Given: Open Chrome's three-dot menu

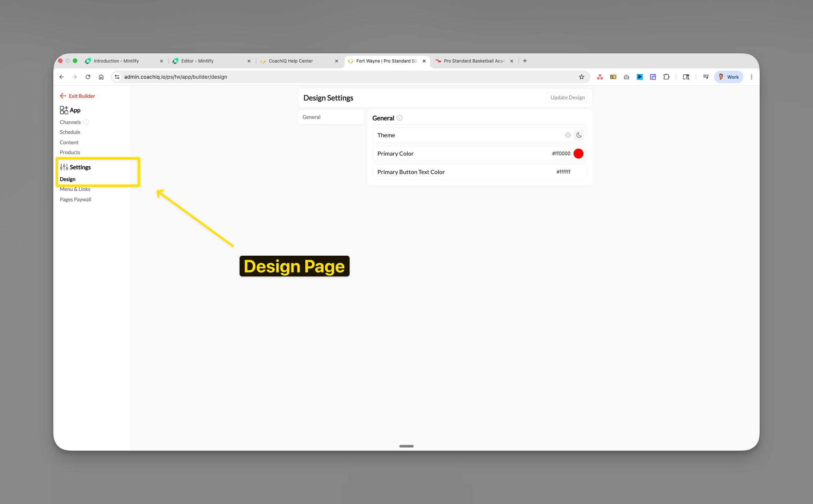Looking at the screenshot, I should (x=752, y=77).
